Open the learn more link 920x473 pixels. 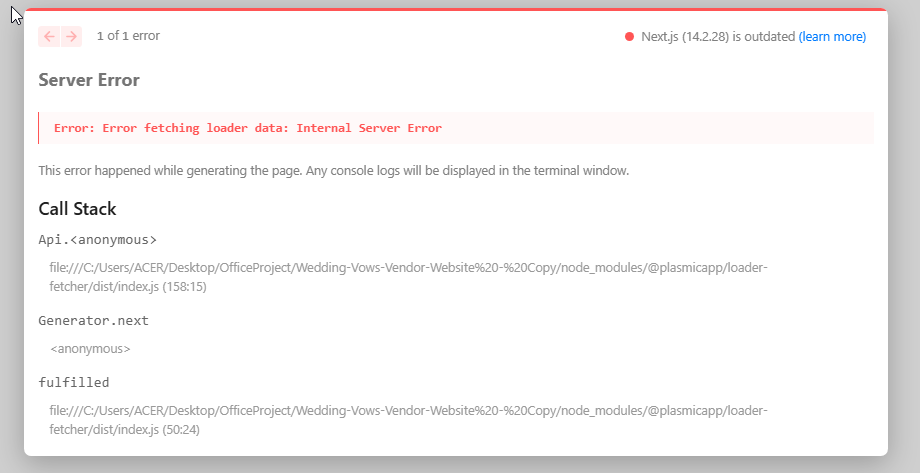[x=832, y=37]
